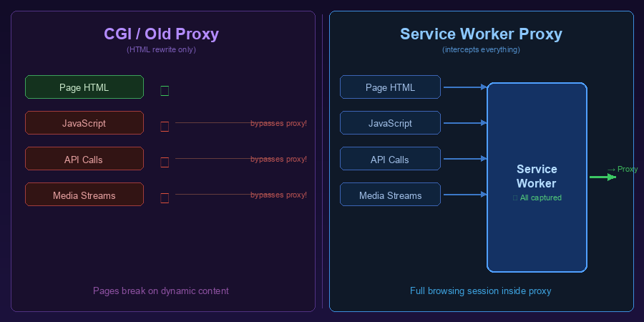Click 'Full browsing session inside proxy' caption
This screenshot has height=322, width=644.
[x=480, y=291]
